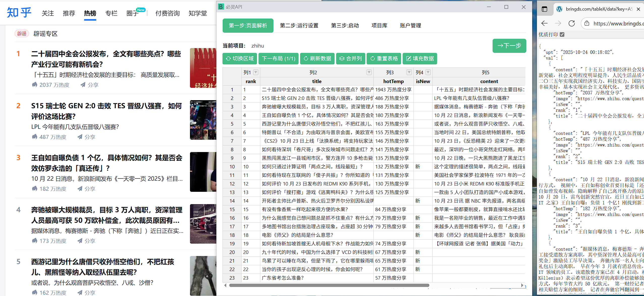Click the 必灵API logo icon in the titlebar

coord(221,7)
